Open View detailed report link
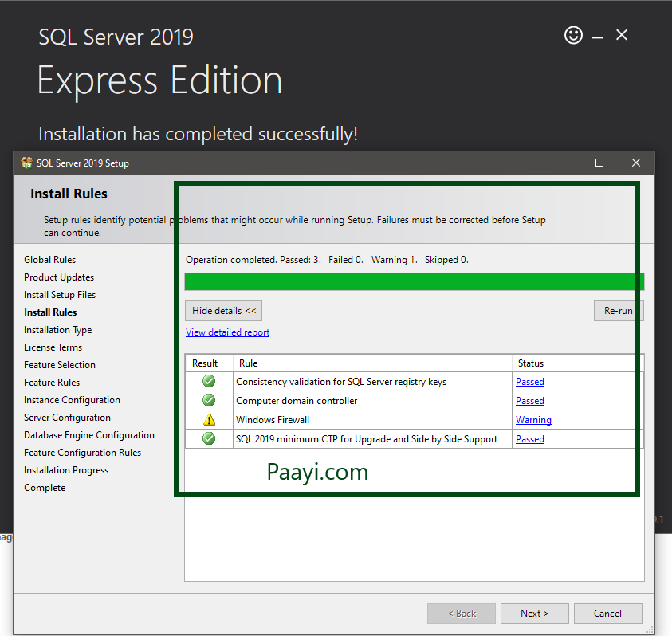This screenshot has height=636, width=672. tap(227, 332)
